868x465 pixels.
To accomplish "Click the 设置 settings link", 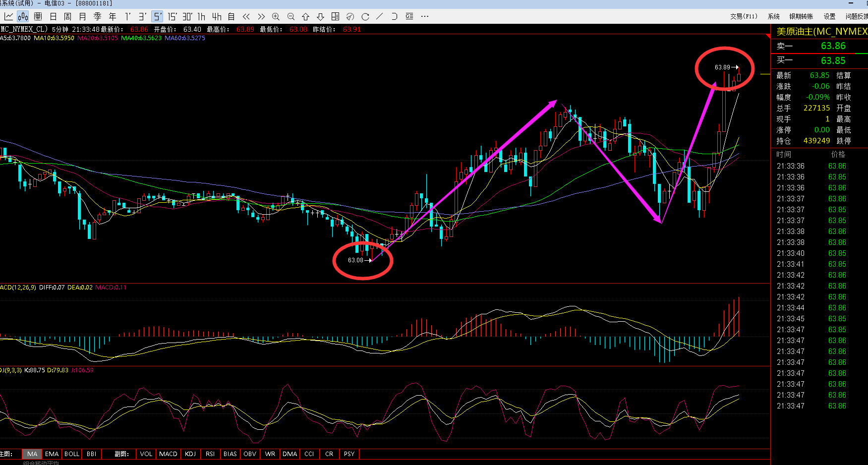I will coord(829,16).
